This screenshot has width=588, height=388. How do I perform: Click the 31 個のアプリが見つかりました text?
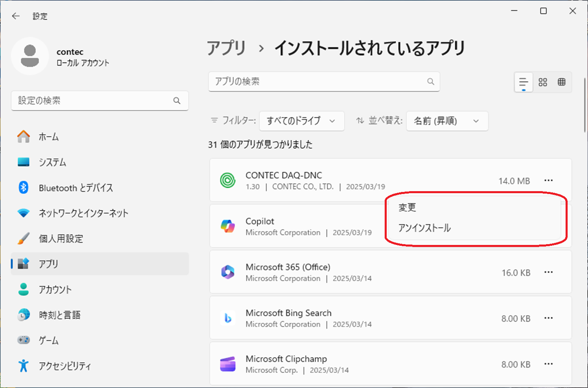260,144
